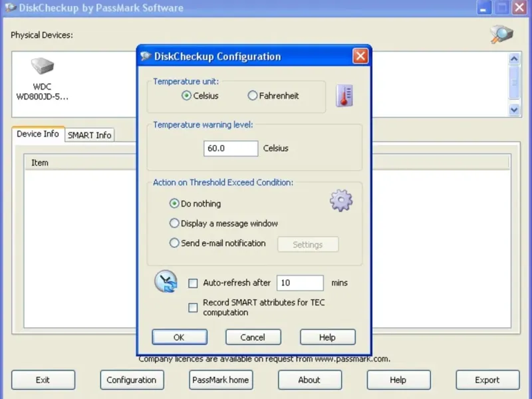
Task: Click the auto-refresh minutes field
Action: click(x=301, y=283)
